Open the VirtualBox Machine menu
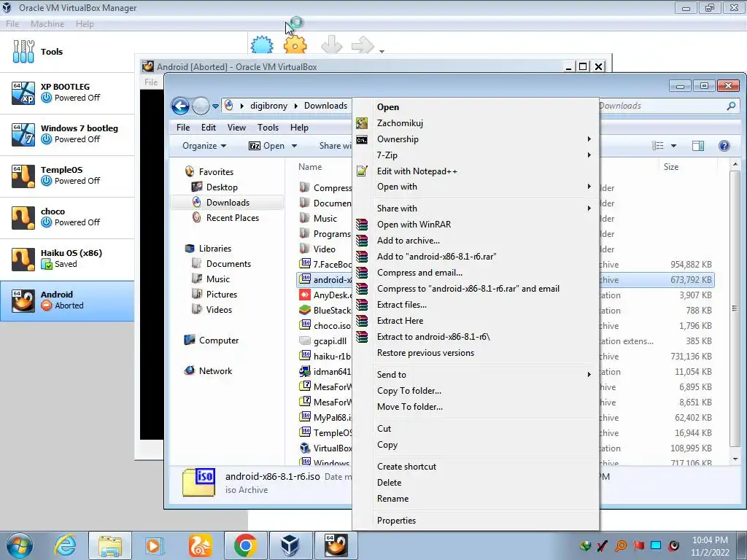 tap(47, 24)
